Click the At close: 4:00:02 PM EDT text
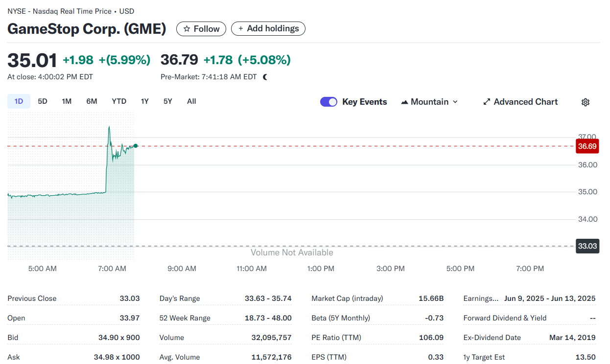610x364 pixels. [50, 77]
